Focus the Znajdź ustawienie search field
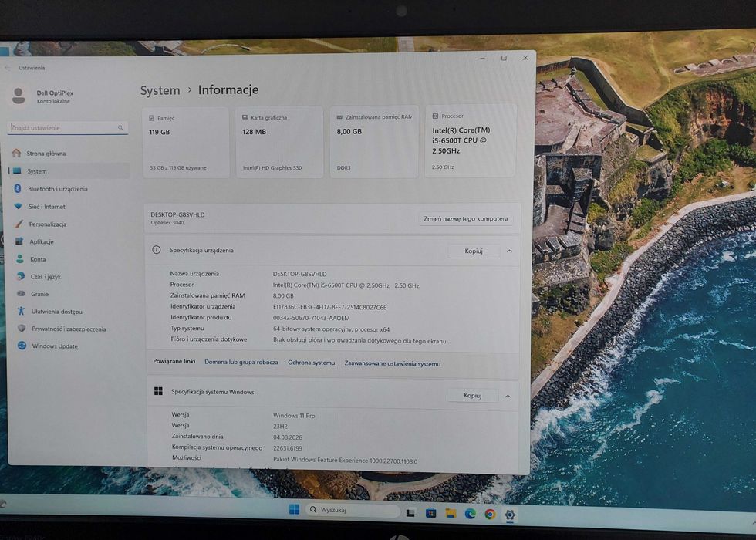The height and width of the screenshot is (540, 756). [x=68, y=128]
